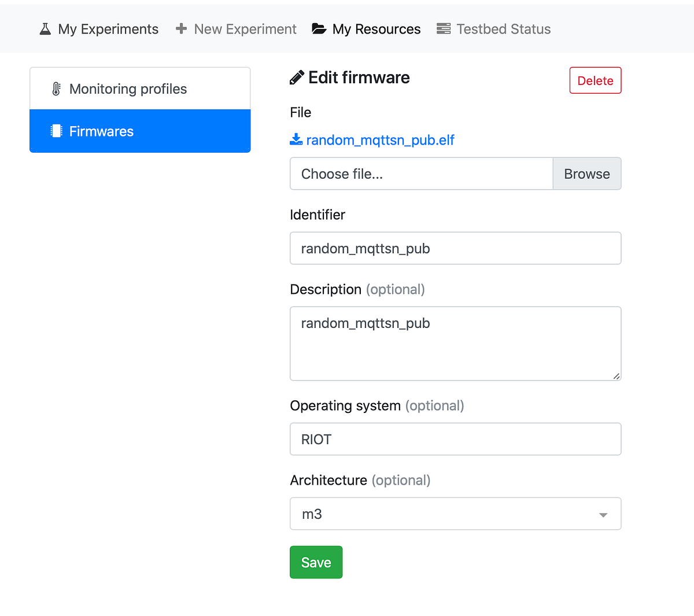The height and width of the screenshot is (616, 694).
Task: Open the New Experiment page
Action: pyautogui.click(x=245, y=28)
